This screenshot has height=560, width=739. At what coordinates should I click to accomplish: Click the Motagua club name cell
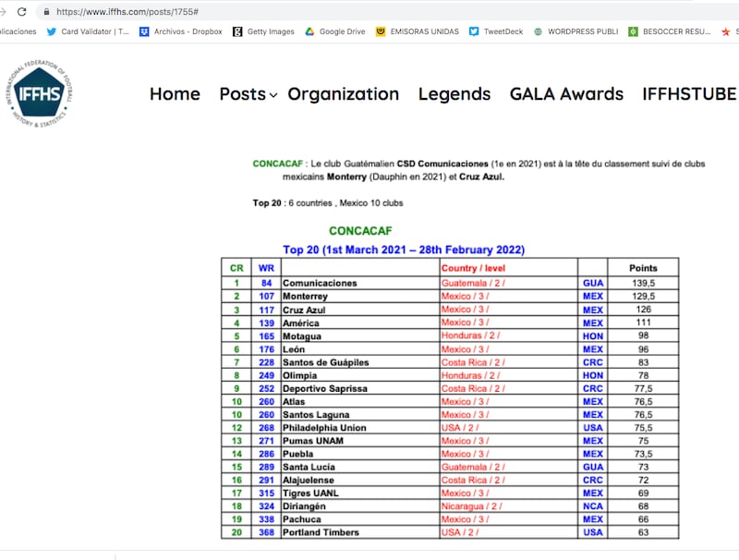pyautogui.click(x=360, y=336)
